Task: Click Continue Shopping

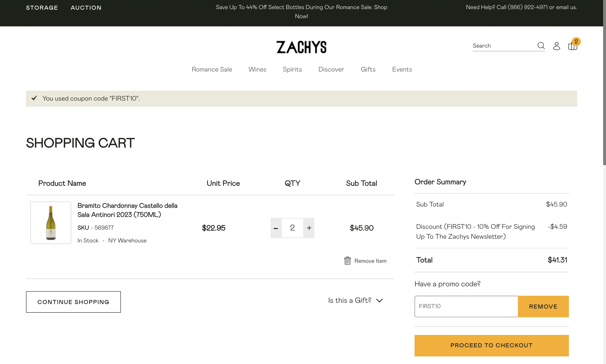Action: pos(73,302)
